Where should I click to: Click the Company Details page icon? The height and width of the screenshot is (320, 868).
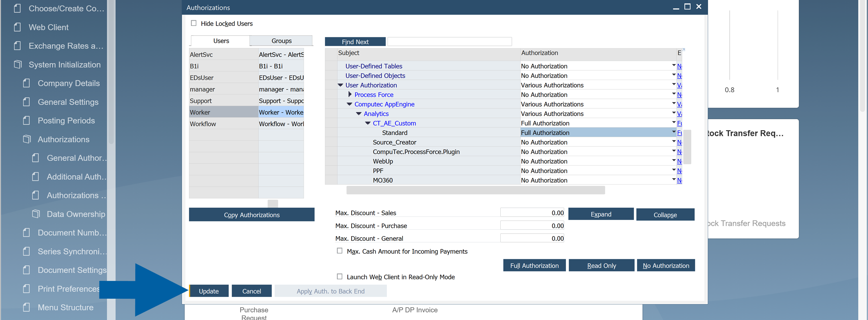click(x=26, y=83)
